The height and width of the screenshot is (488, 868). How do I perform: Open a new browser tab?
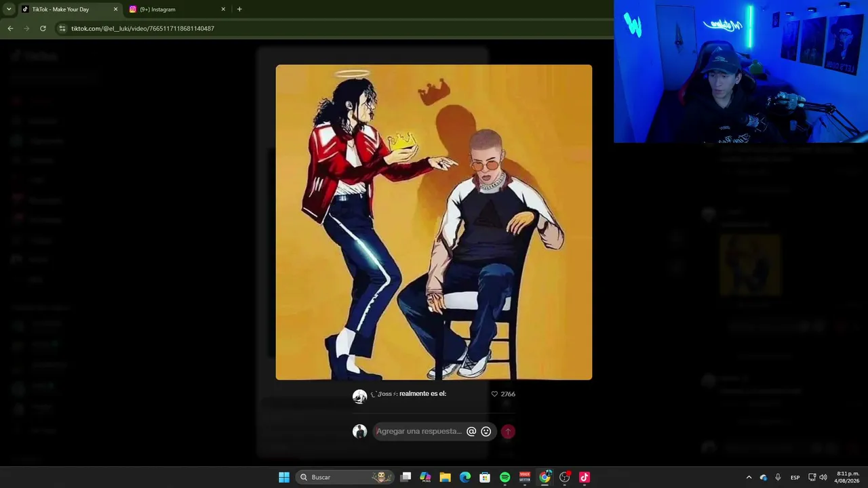coord(239,9)
